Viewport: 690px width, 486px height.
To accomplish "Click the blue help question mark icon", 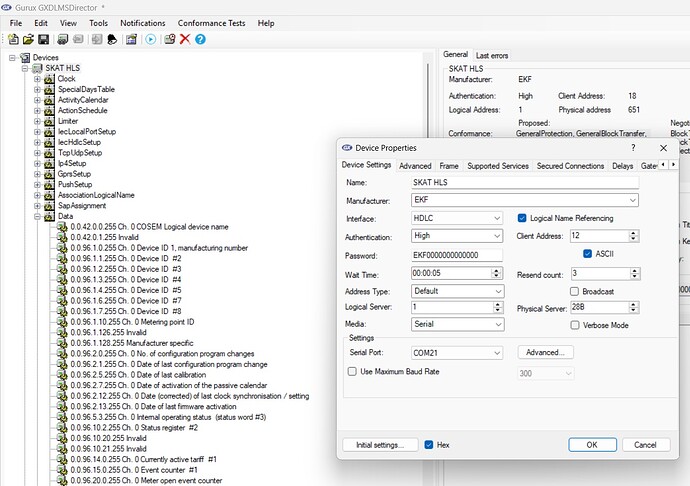I will coord(200,39).
